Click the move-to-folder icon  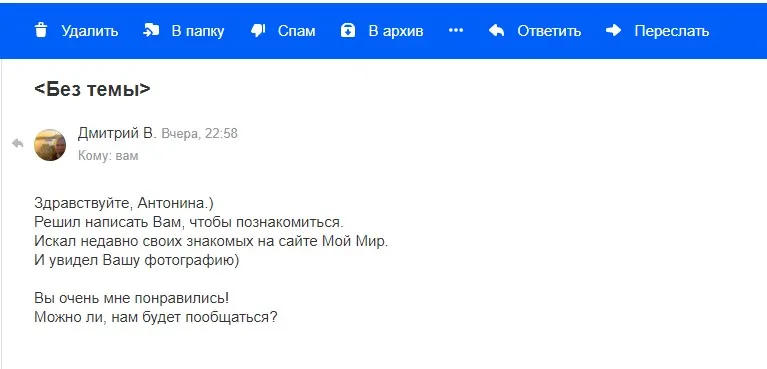pyautogui.click(x=151, y=31)
